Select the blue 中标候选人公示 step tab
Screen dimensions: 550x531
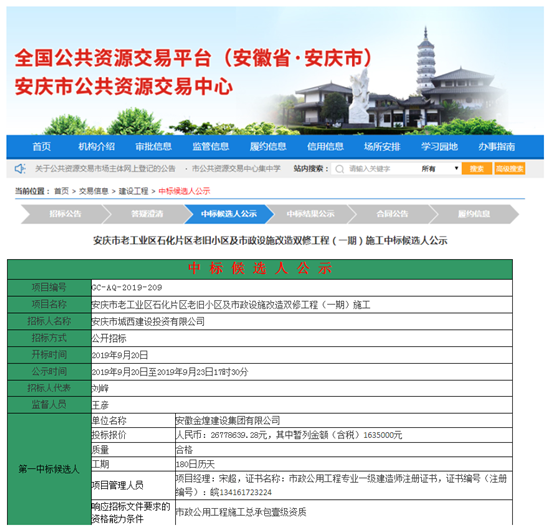229,214
